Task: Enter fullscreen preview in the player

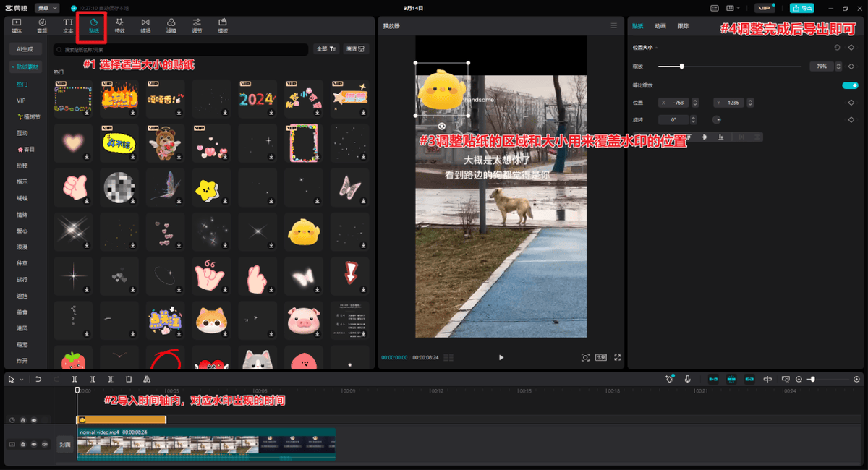Action: [x=618, y=357]
